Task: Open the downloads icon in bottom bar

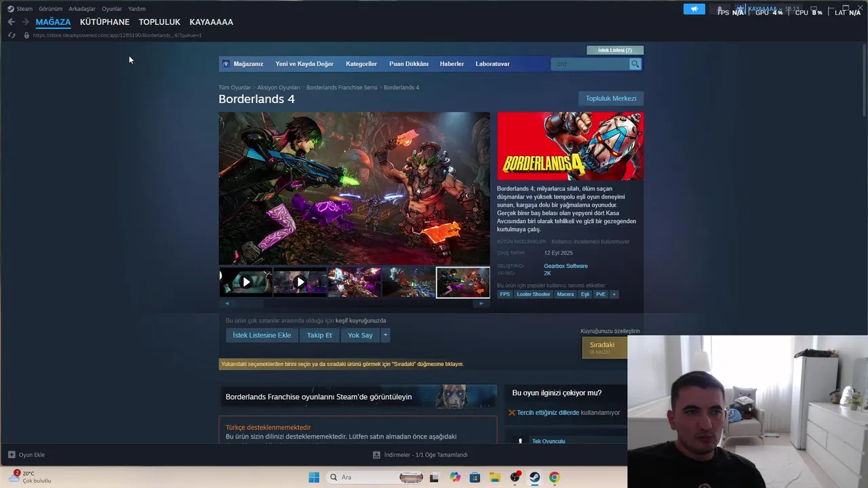Action: click(376, 455)
